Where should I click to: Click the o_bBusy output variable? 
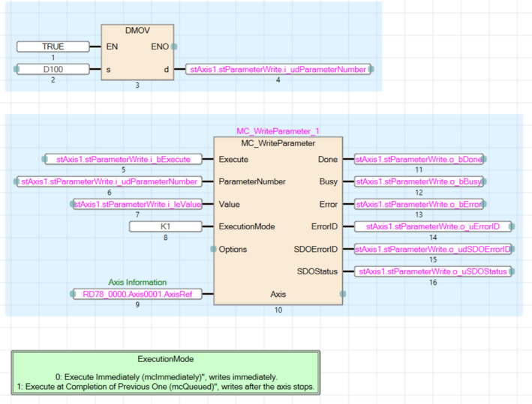coord(419,181)
